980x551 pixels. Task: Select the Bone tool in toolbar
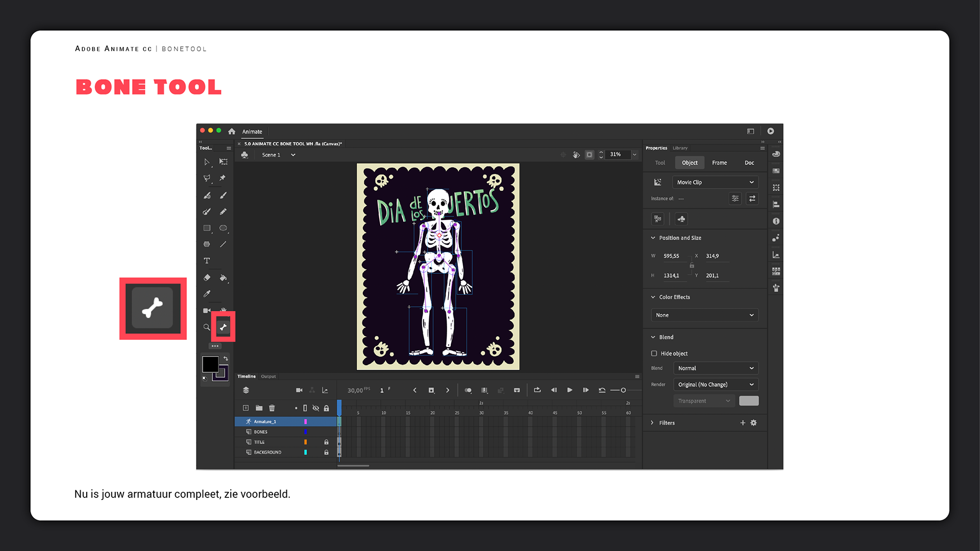point(223,327)
